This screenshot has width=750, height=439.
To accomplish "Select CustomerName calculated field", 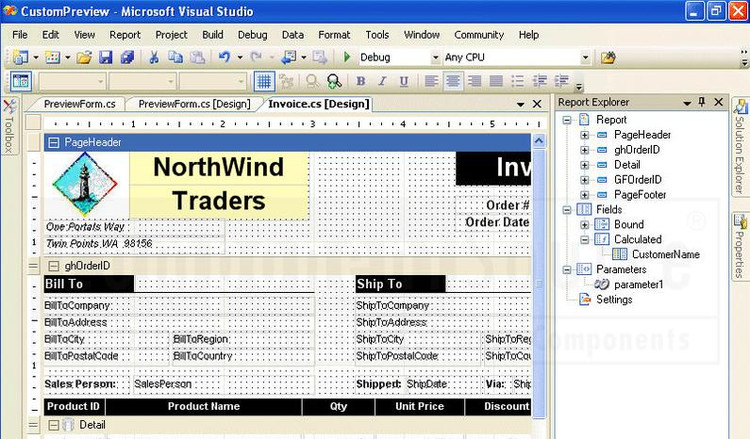I will 665,254.
